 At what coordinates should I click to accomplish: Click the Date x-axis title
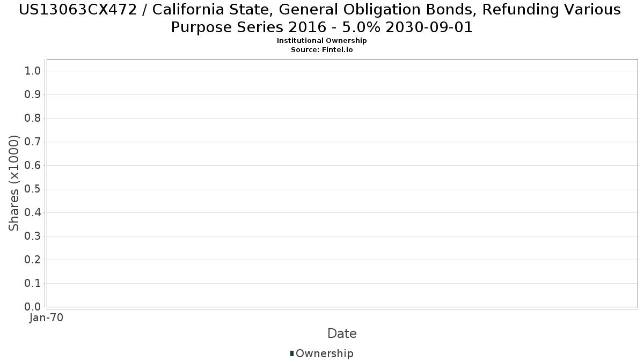point(342,334)
